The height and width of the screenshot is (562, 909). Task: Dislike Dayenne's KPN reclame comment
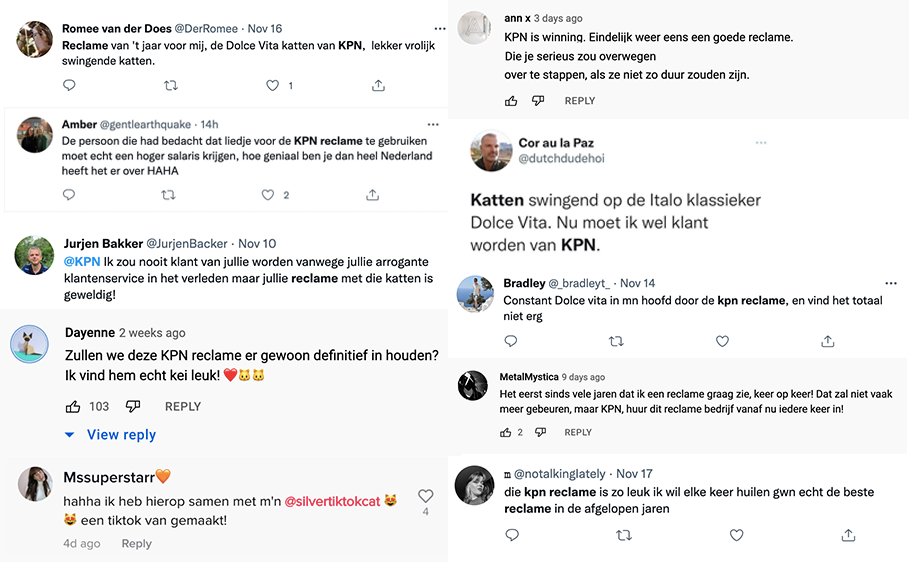(x=133, y=406)
